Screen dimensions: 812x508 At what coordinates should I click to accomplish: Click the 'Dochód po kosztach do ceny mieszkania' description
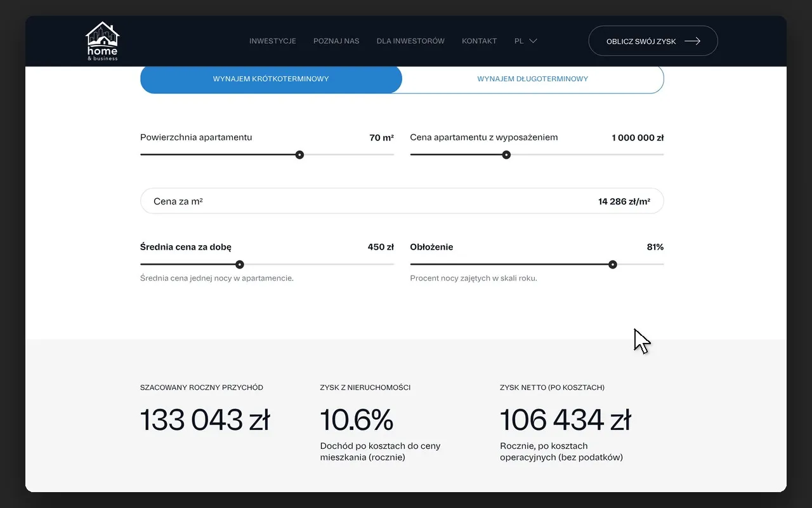(381, 451)
